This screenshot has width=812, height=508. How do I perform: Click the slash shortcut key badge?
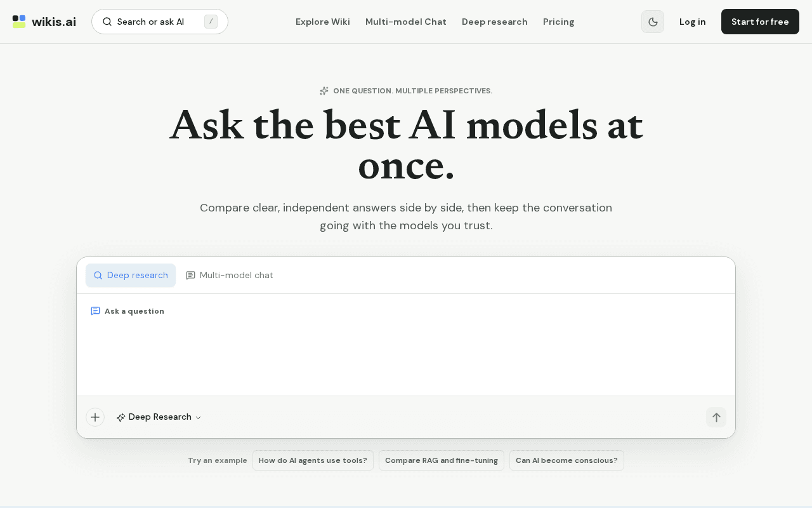click(x=211, y=22)
